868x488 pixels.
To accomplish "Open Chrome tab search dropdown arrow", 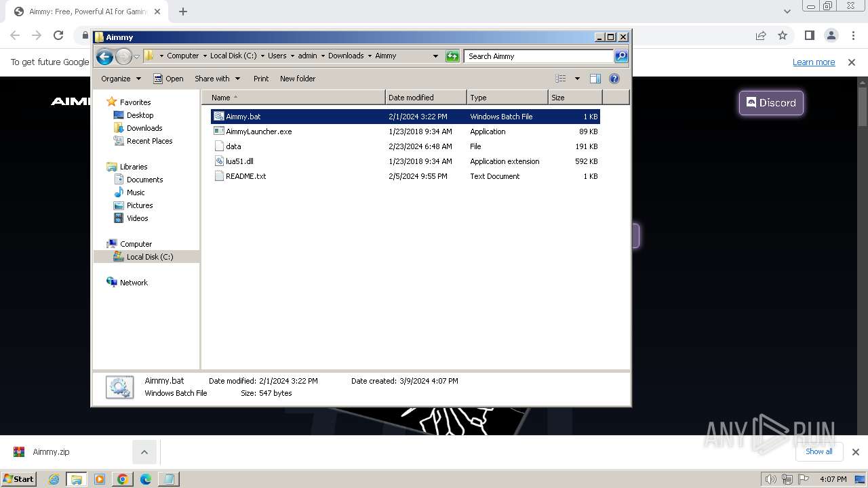I will (787, 12).
